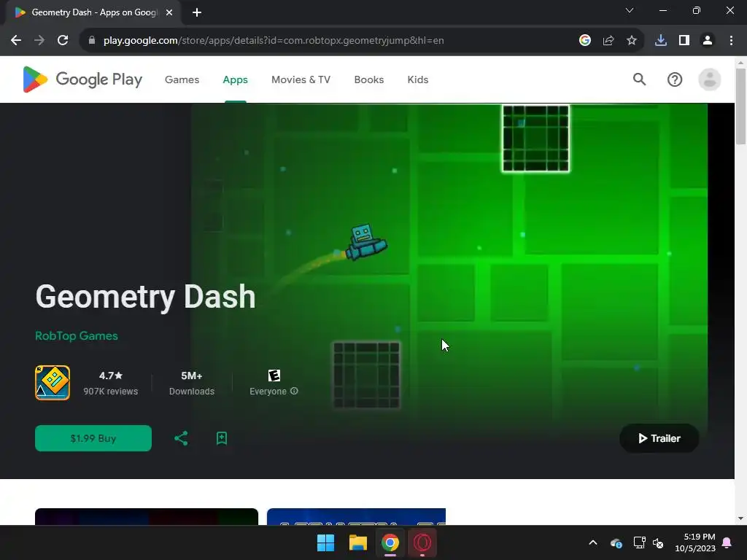Go back with the browser back arrow

click(16, 41)
